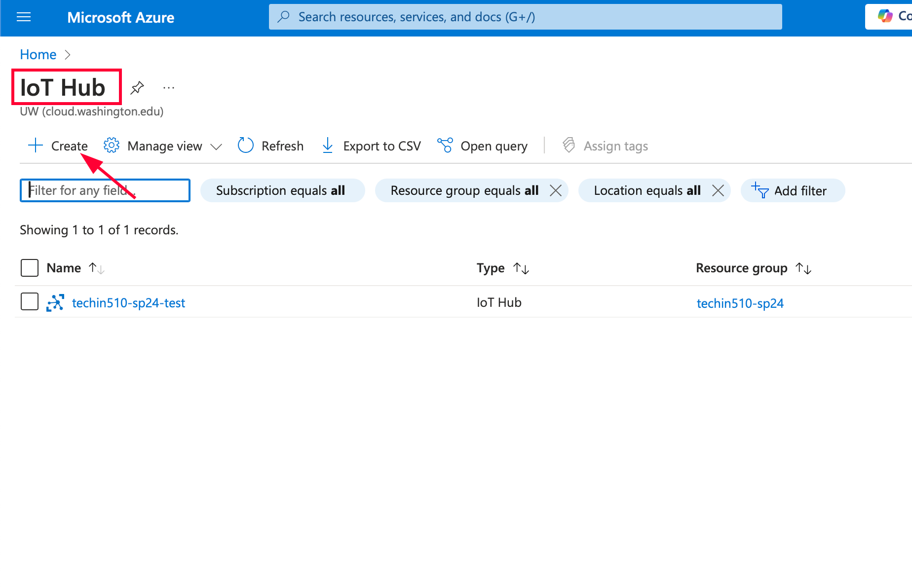Viewport: 912px width, 588px height.
Task: Open Location equals all filter
Action: point(647,190)
